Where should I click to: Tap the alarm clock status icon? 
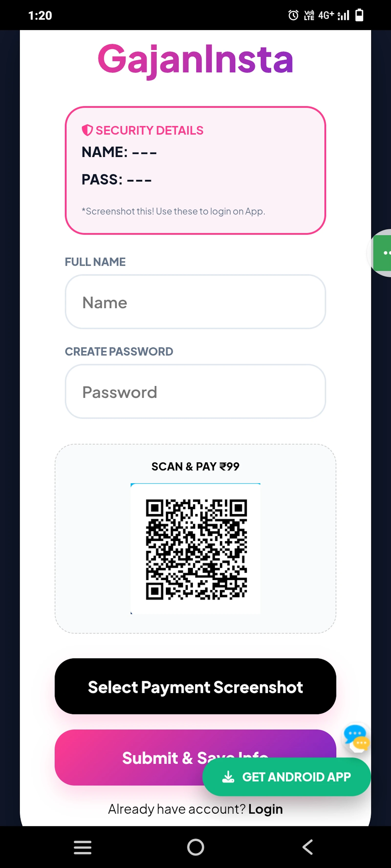pyautogui.click(x=293, y=15)
